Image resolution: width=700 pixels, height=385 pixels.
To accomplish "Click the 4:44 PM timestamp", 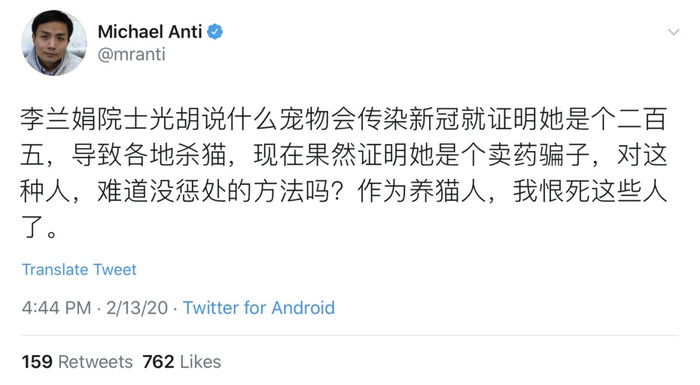I will tap(56, 308).
